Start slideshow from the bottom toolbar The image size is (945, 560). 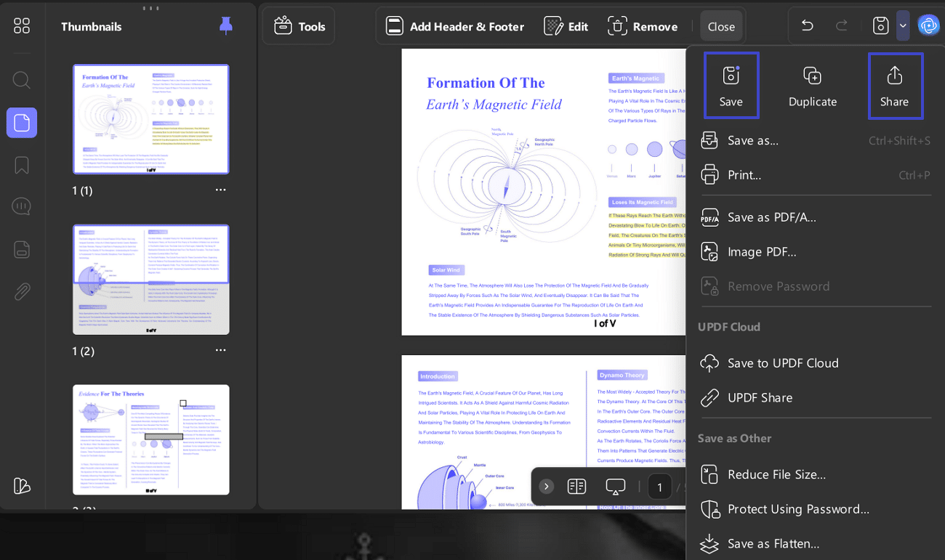click(615, 487)
